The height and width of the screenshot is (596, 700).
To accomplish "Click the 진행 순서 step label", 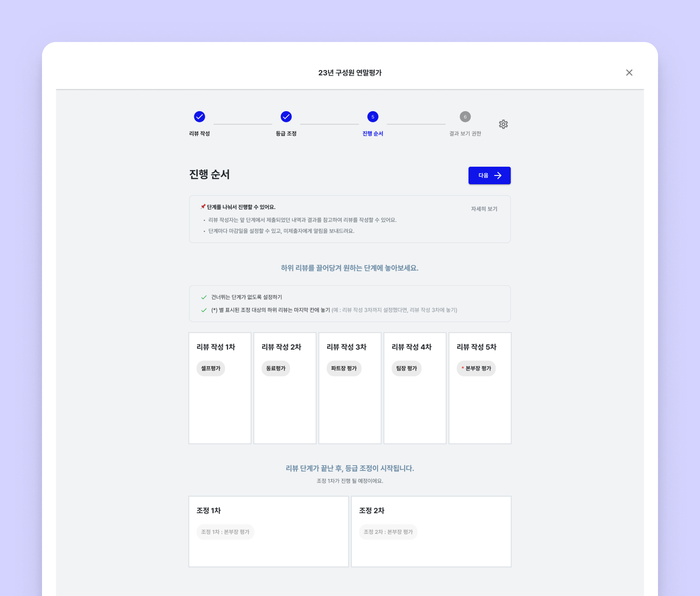I will pos(373,133).
